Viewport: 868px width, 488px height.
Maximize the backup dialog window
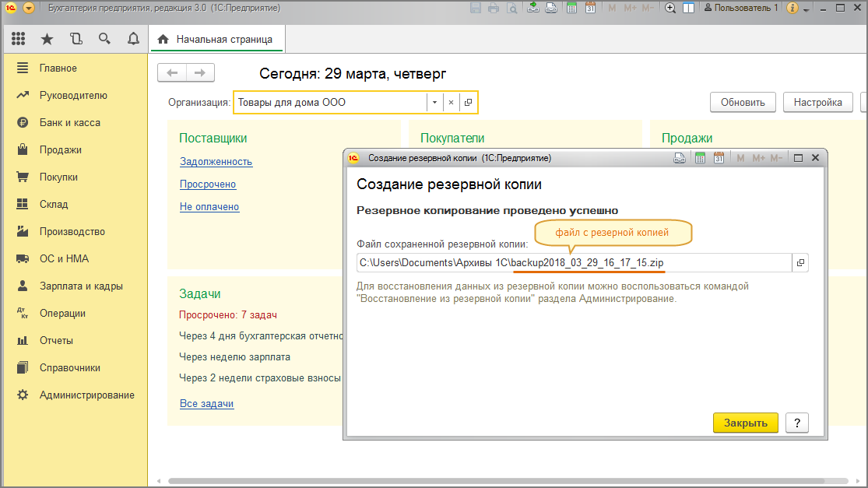(x=798, y=158)
